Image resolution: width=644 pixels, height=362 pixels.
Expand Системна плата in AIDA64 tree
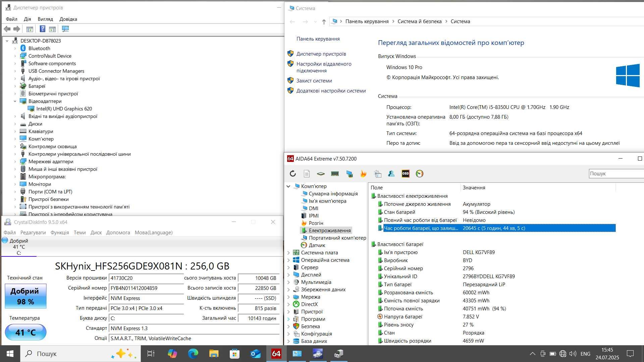[x=288, y=253]
